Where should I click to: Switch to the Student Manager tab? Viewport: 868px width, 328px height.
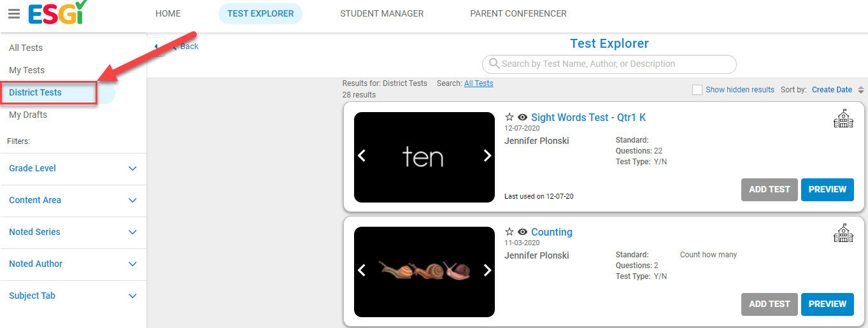[381, 13]
